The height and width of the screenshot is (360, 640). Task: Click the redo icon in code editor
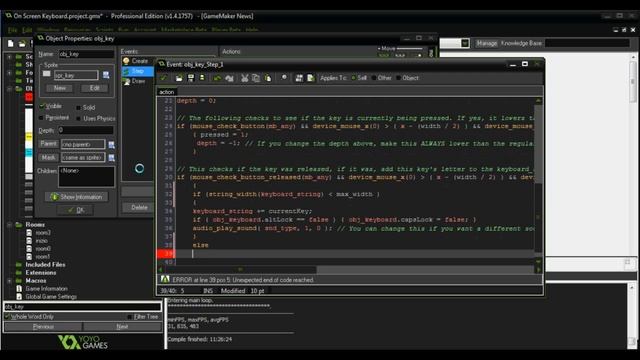229,78
